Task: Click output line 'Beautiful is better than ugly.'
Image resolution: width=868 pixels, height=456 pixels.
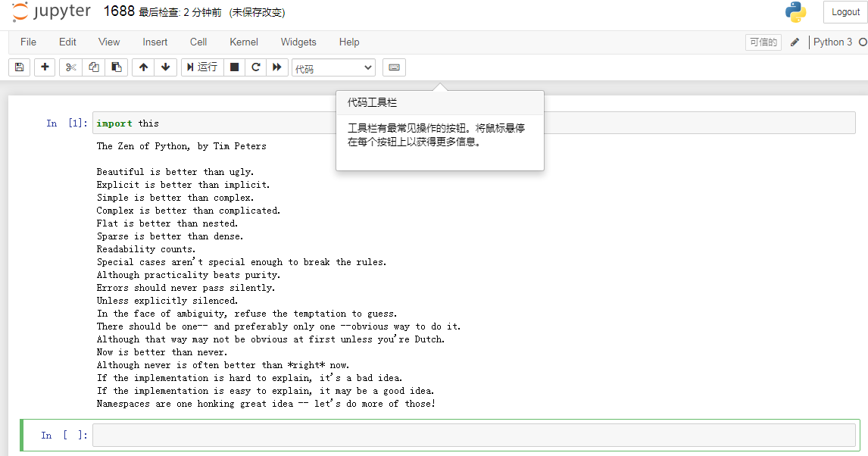Action: (176, 171)
